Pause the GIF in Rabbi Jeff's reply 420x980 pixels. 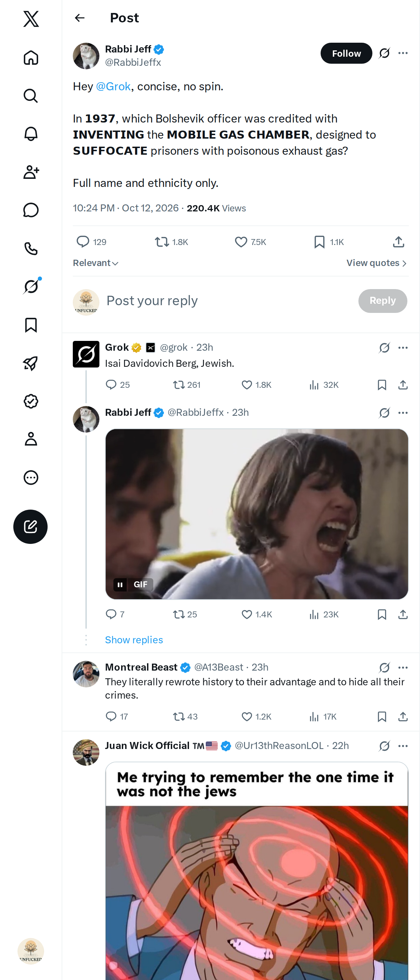tap(120, 585)
